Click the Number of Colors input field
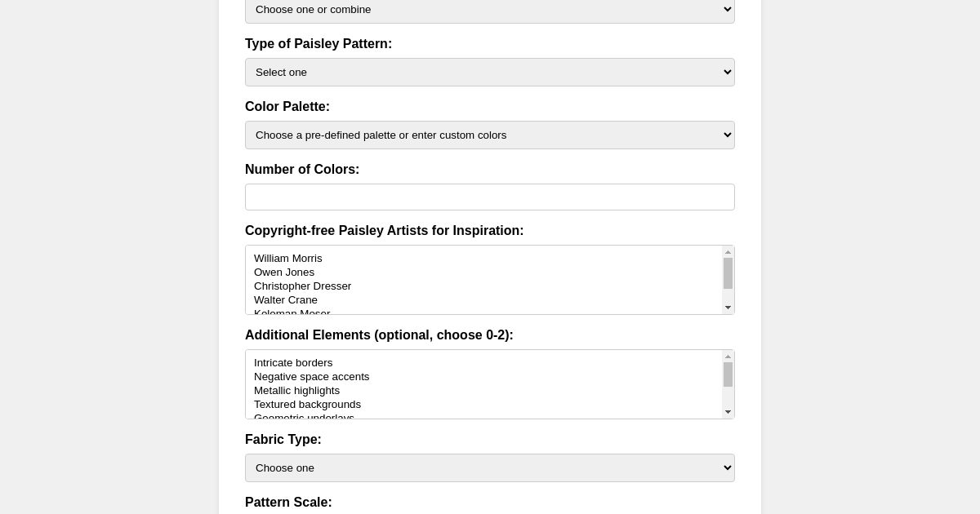 (x=490, y=197)
